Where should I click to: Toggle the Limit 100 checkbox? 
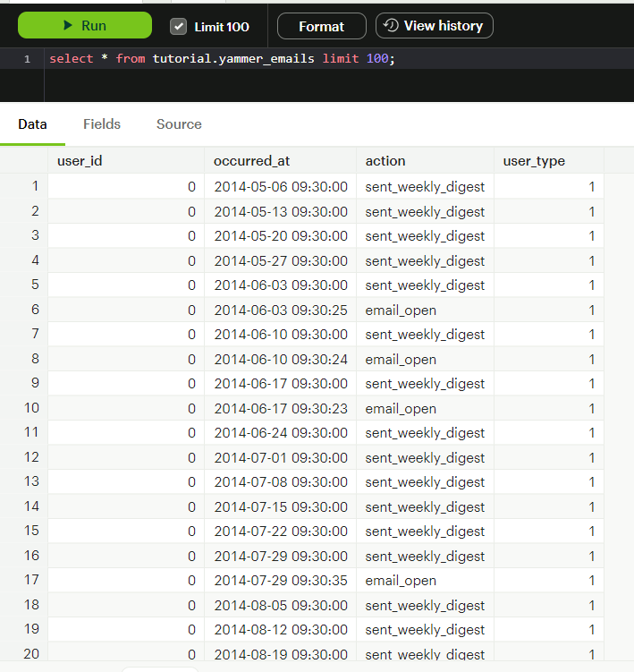click(178, 27)
